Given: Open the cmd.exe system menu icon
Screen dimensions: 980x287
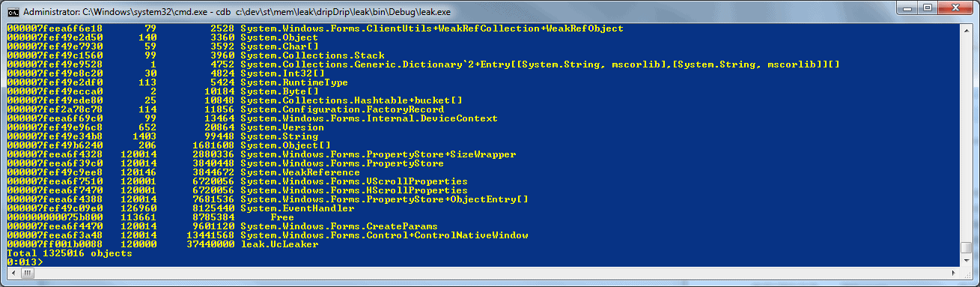Looking at the screenshot, I should pos(13,11).
